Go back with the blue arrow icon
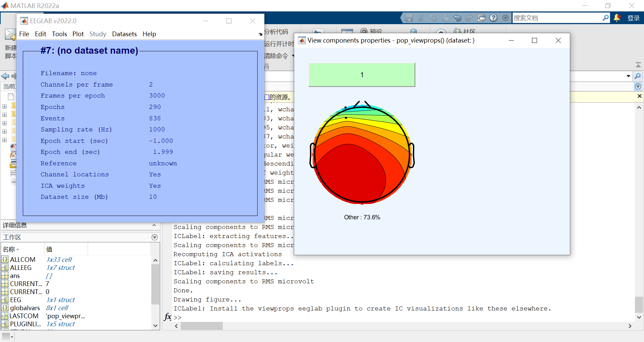 5,76
